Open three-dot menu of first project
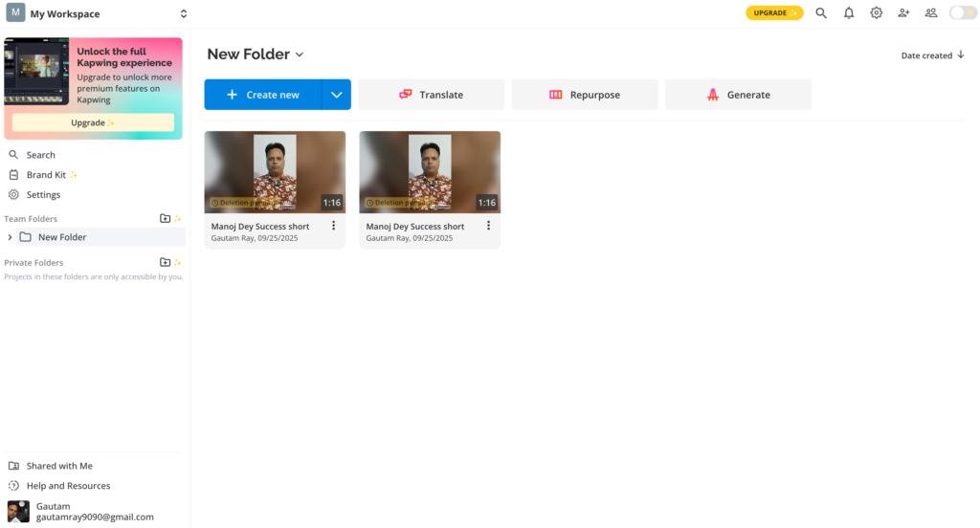Image resolution: width=980 pixels, height=528 pixels. click(333, 226)
